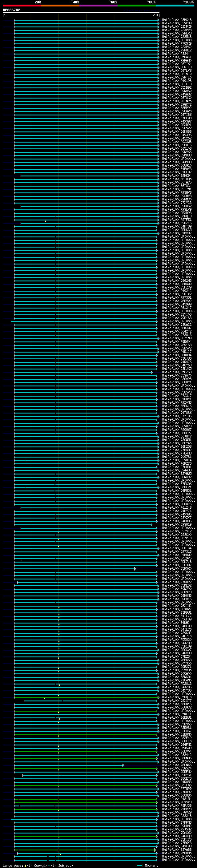Viewport: 197px width, 868px height.
Task: Select label UniRef100_A4R1I7
Action: 177,352
